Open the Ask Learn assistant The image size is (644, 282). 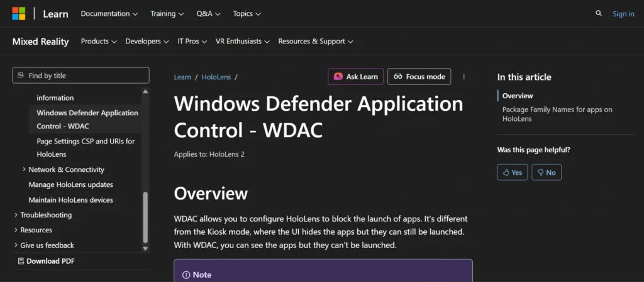pyautogui.click(x=356, y=76)
